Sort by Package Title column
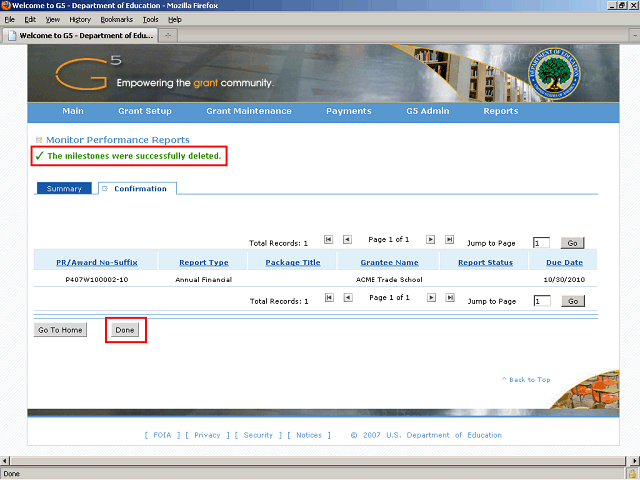Screen dimensions: 640x480 [293, 262]
